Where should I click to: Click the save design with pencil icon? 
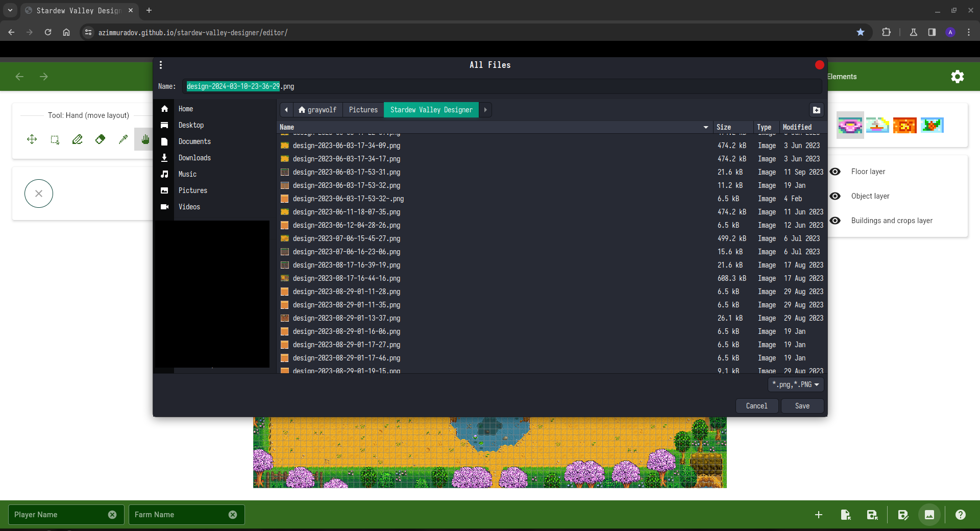tap(903, 515)
